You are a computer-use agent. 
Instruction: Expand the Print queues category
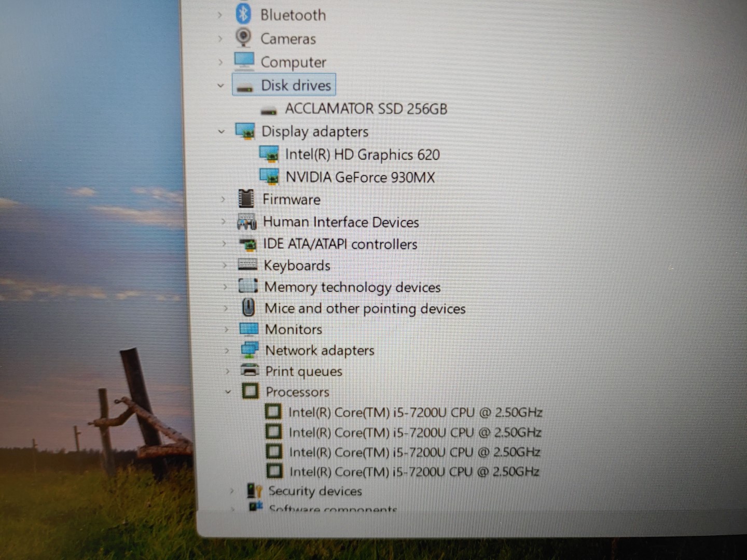[227, 371]
